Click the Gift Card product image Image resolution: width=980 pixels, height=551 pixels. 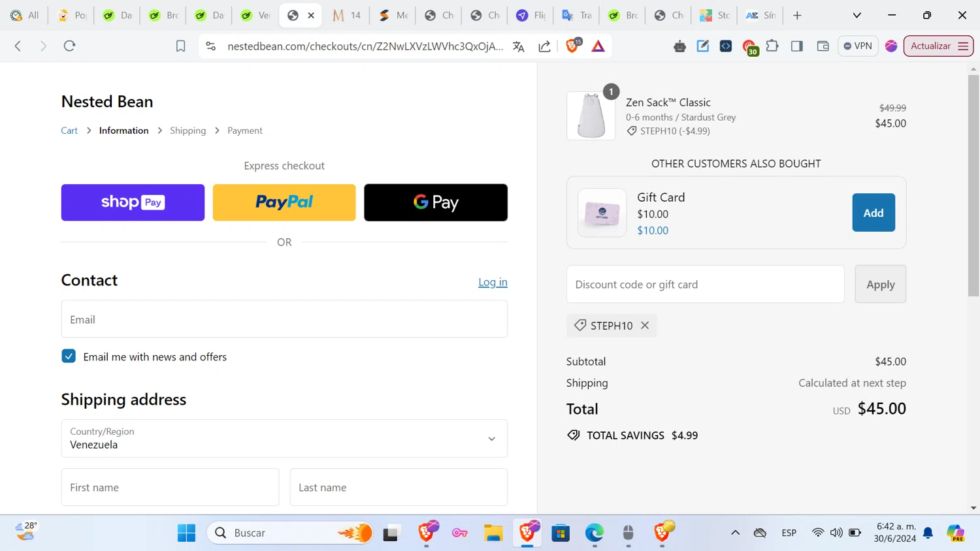coord(602,213)
